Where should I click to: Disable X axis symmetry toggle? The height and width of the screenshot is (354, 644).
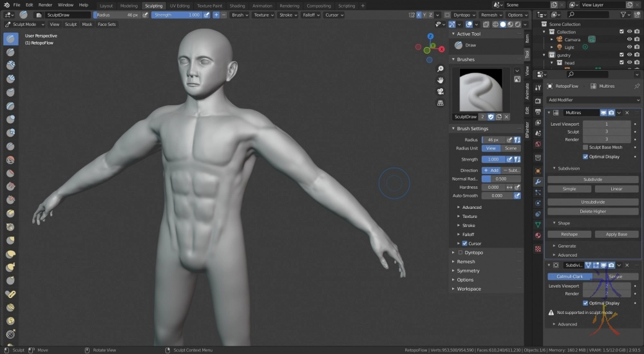419,15
